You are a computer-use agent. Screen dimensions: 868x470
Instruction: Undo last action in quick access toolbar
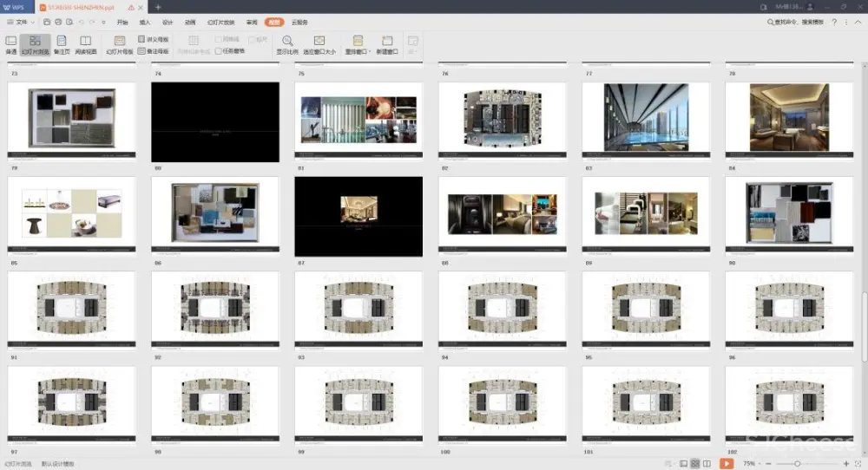coord(82,23)
